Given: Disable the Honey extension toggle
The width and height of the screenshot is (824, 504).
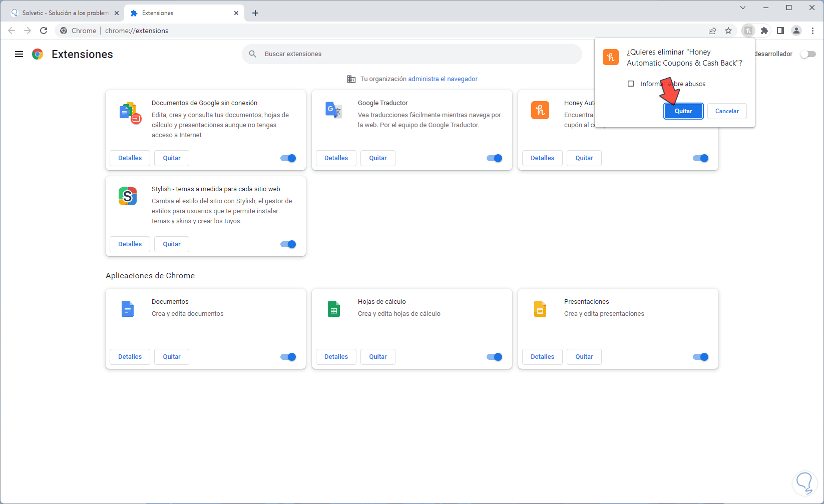Looking at the screenshot, I should (701, 158).
